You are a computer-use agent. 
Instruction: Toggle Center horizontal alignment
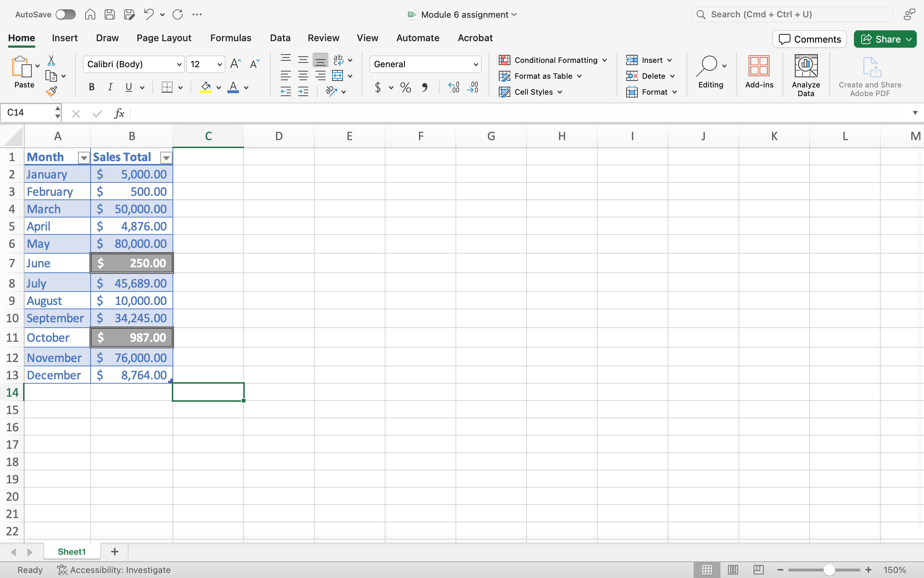(303, 76)
